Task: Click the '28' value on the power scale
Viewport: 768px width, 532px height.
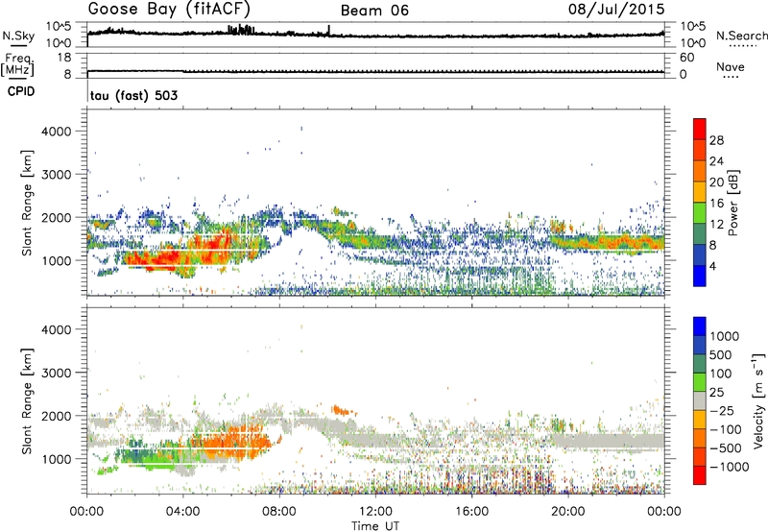Action: 716,140
